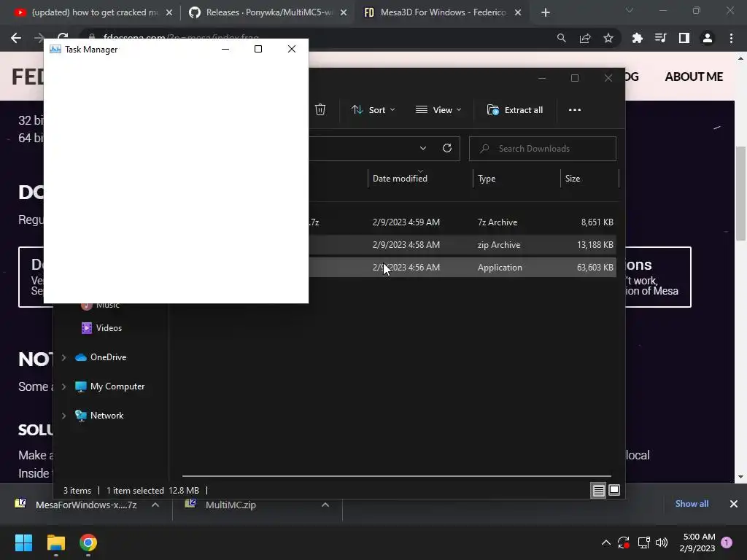Viewport: 747px width, 560px height.
Task: Click Chrome's zoom magnifier icon
Action: tap(562, 38)
